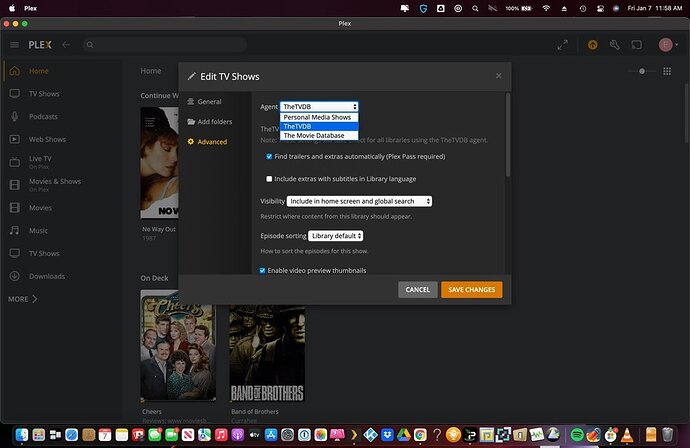690x448 pixels.
Task: Open the Episode sorting dropdown
Action: pyautogui.click(x=335, y=236)
